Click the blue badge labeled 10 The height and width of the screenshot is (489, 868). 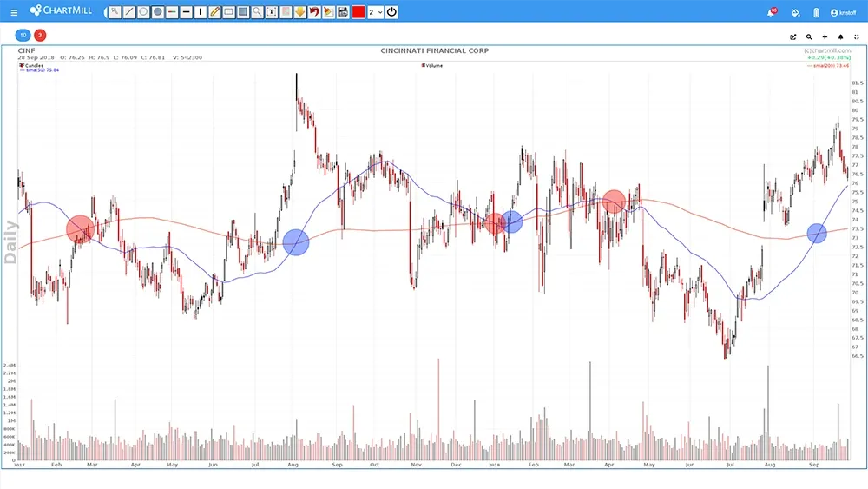point(23,35)
